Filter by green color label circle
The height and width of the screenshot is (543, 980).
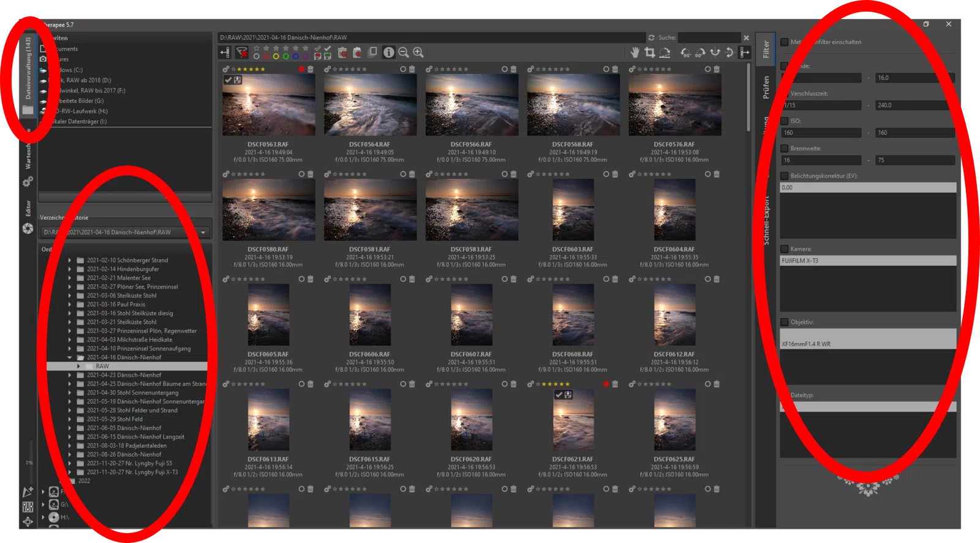point(286,56)
